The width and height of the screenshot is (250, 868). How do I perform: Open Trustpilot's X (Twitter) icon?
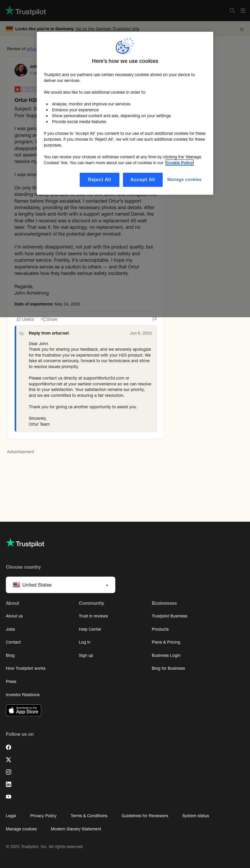pos(9,760)
